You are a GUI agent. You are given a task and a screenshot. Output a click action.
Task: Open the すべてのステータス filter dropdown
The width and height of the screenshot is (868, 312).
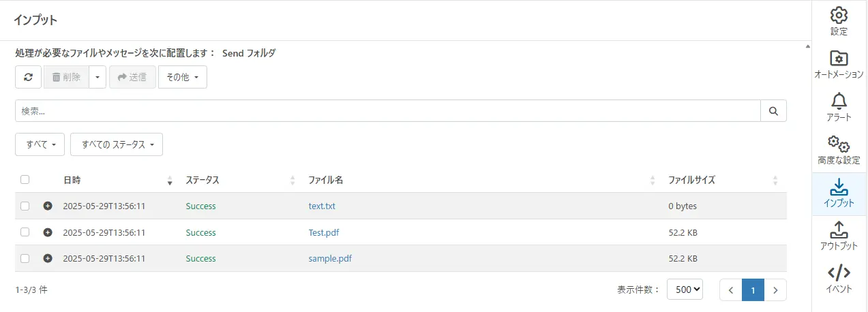click(117, 144)
